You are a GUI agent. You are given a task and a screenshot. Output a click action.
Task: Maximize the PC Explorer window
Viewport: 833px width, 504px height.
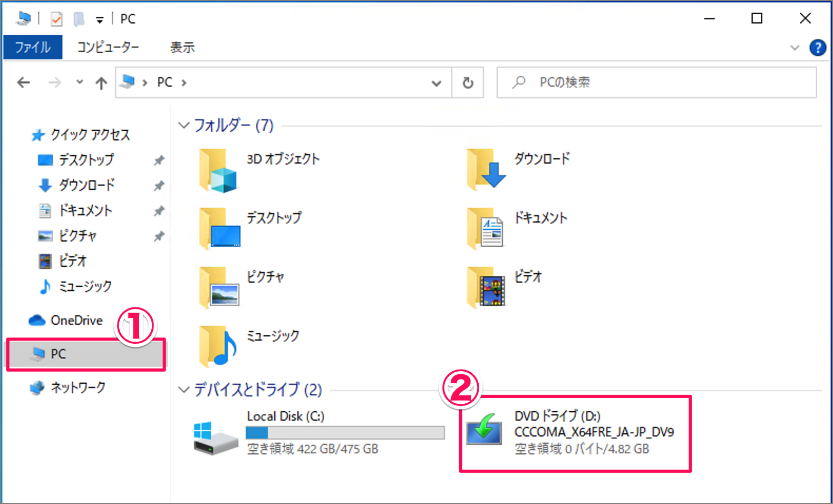point(757,18)
